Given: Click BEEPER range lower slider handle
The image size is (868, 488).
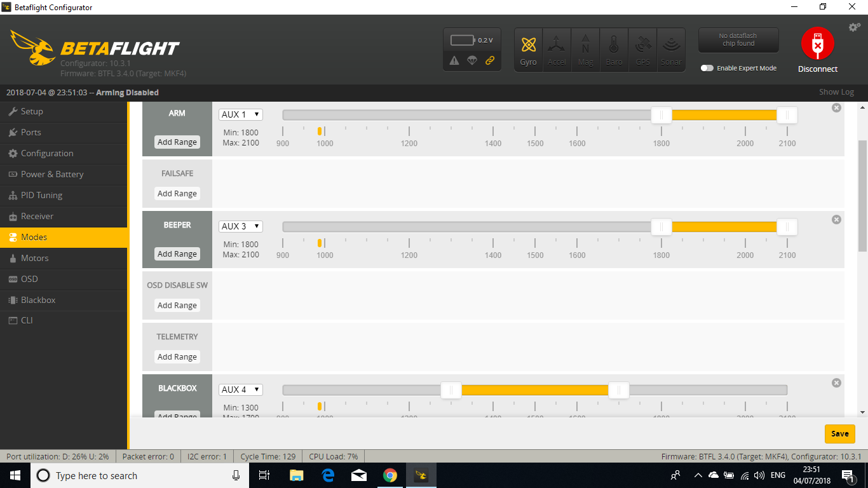Looking at the screenshot, I should pyautogui.click(x=661, y=227).
